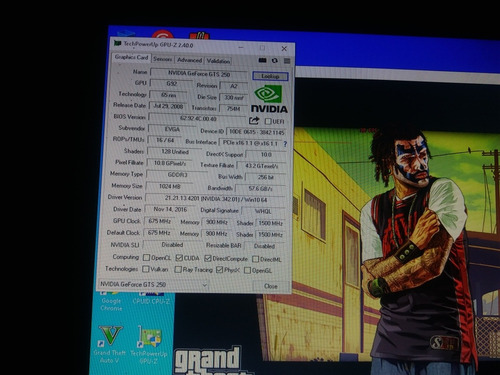The width and height of the screenshot is (500, 375).
Task: Click the GPU-Z screenshot camera icon
Action: pos(262,60)
